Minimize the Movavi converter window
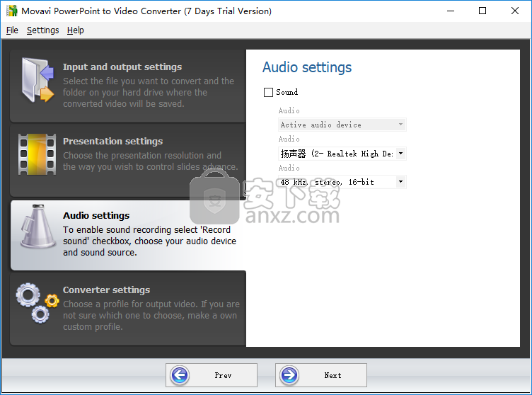The image size is (532, 395). 451,11
